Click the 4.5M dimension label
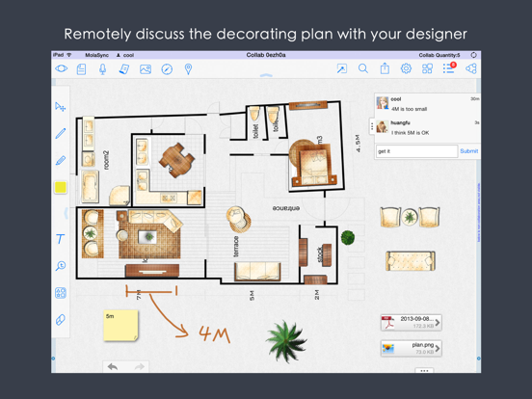The width and height of the screenshot is (532, 399). pos(358,143)
